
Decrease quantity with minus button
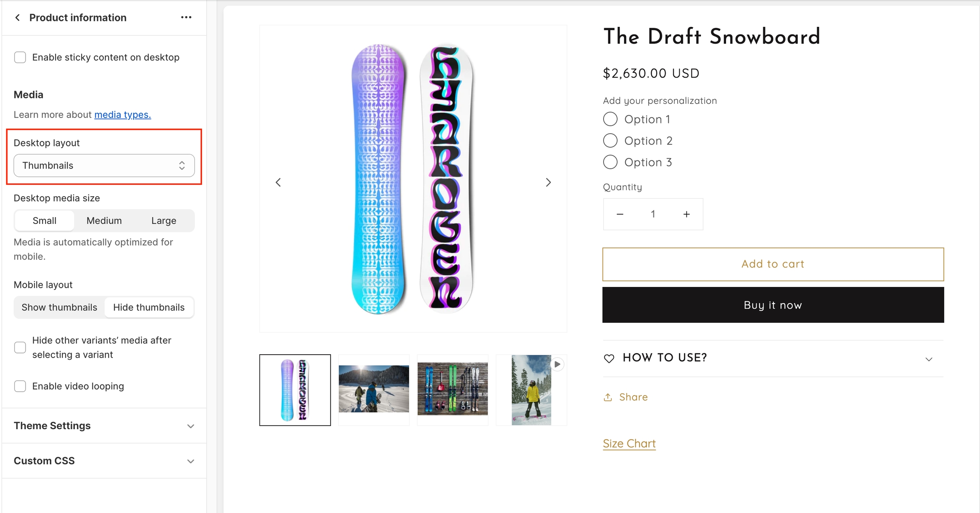(x=620, y=214)
